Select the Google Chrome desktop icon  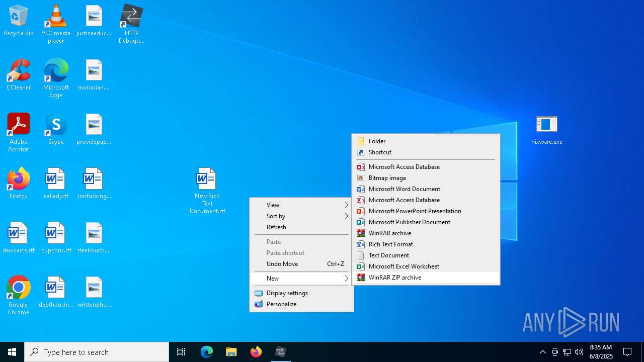click(19, 295)
